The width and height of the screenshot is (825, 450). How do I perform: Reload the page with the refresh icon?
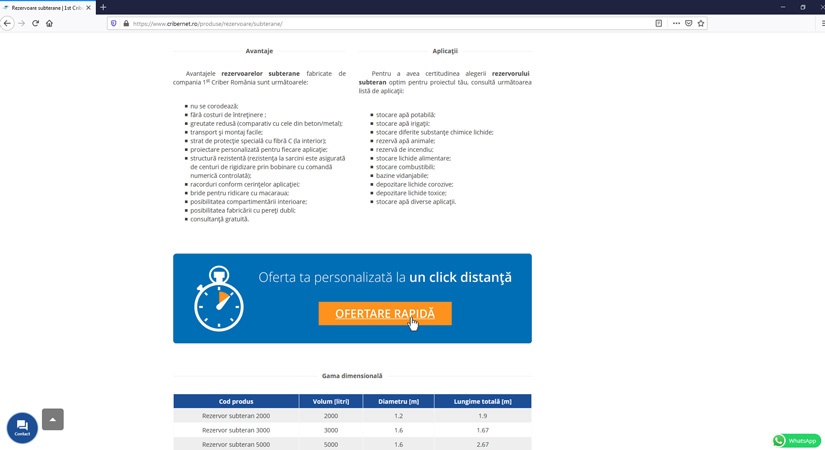point(35,23)
